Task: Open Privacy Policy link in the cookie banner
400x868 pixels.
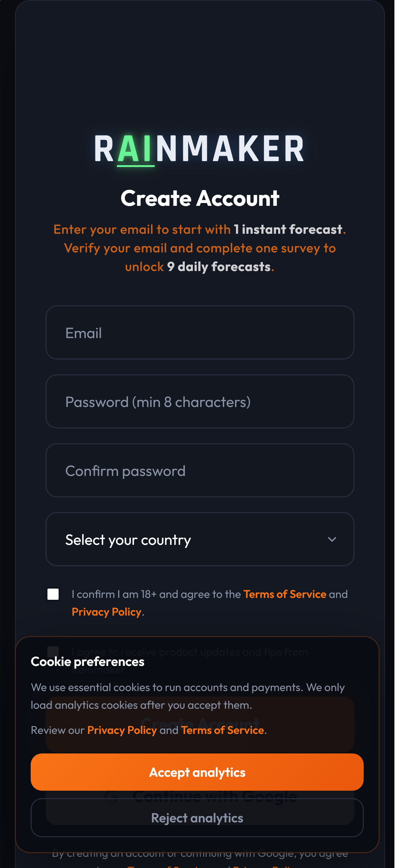Action: [122, 730]
